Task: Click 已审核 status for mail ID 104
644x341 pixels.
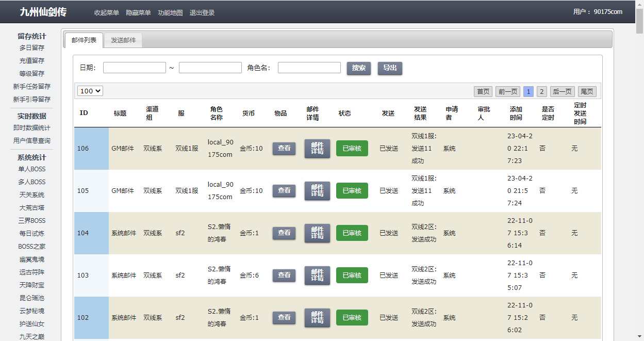Action: tap(352, 233)
